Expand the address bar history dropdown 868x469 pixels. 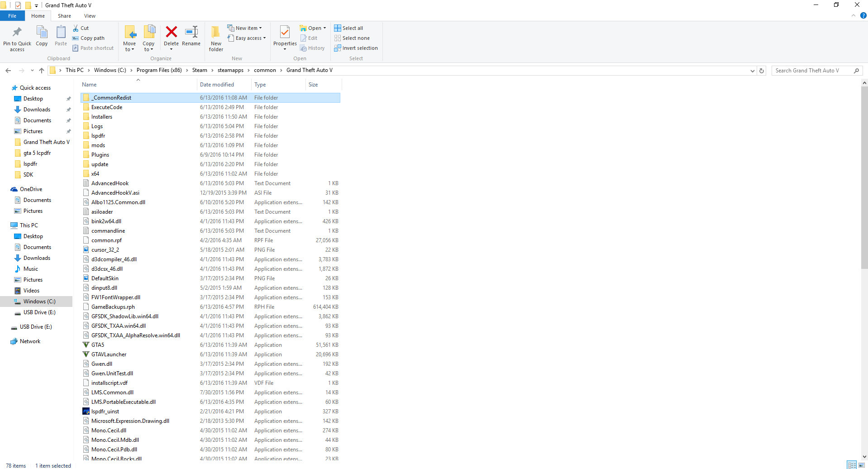coord(752,71)
